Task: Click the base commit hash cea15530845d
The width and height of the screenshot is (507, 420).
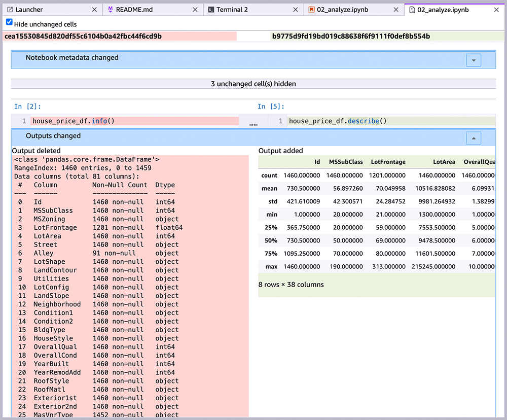Action: pos(83,36)
